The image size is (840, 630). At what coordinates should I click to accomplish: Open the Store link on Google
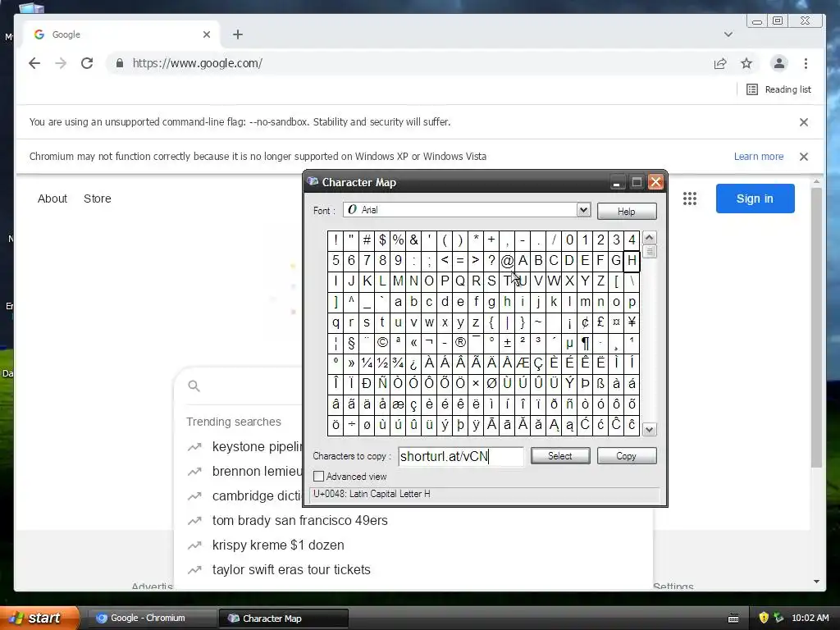coord(98,199)
